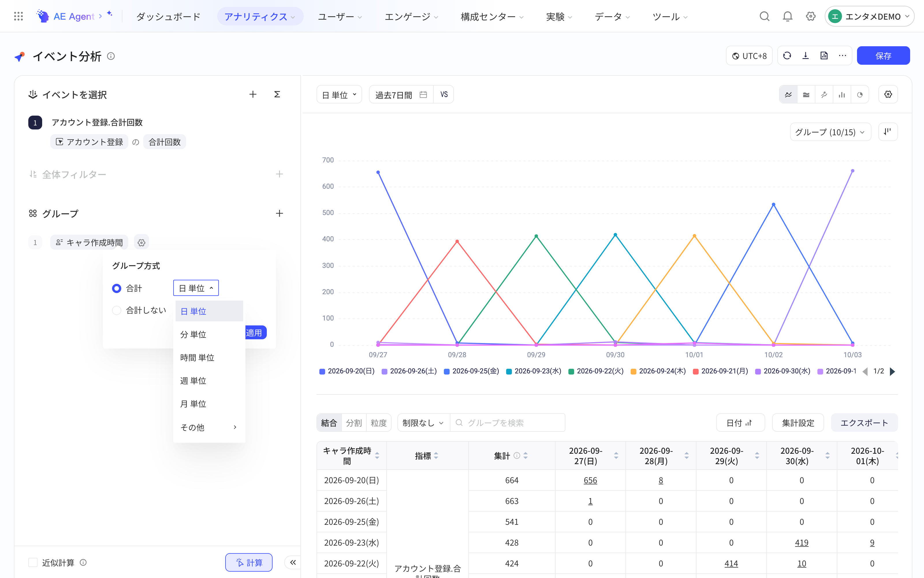Image resolution: width=924 pixels, height=578 pixels.
Task: Open the 過去7日間 date range picker
Action: (x=401, y=95)
